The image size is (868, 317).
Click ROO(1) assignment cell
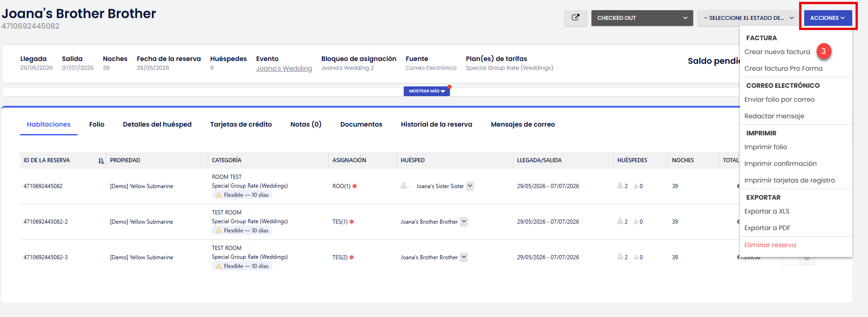341,186
